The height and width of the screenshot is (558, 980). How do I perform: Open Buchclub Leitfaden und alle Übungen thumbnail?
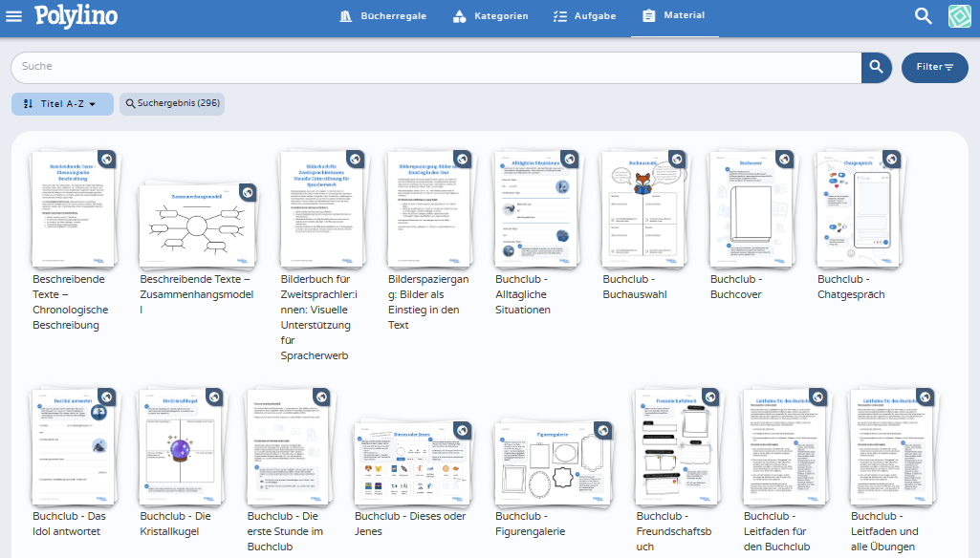(x=894, y=447)
